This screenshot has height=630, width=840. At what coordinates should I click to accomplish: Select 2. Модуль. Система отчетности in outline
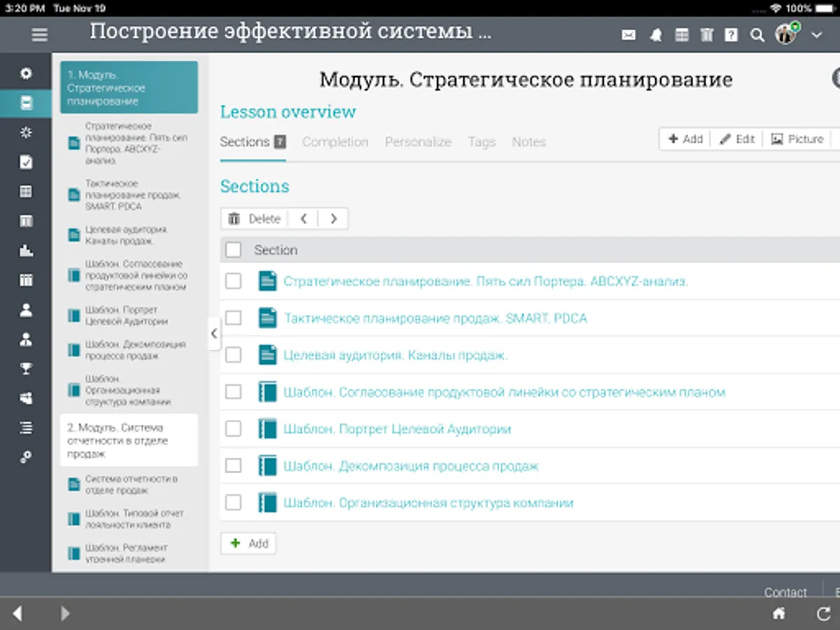tap(129, 440)
